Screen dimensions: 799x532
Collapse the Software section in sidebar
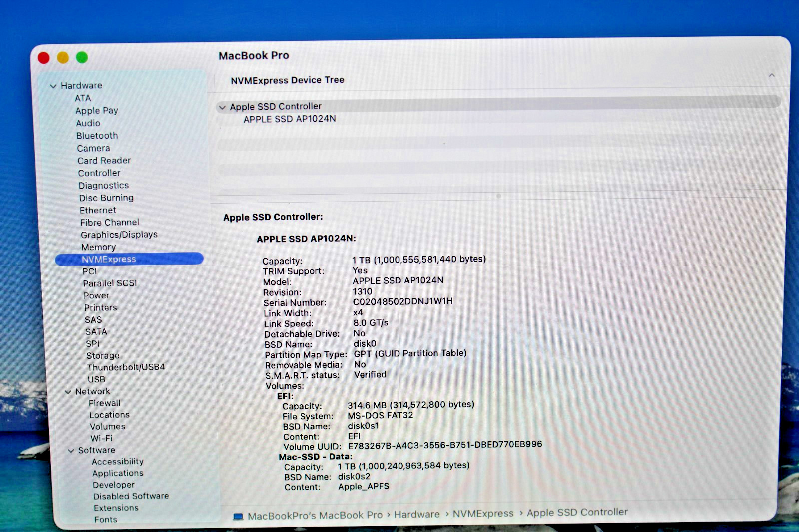71,451
